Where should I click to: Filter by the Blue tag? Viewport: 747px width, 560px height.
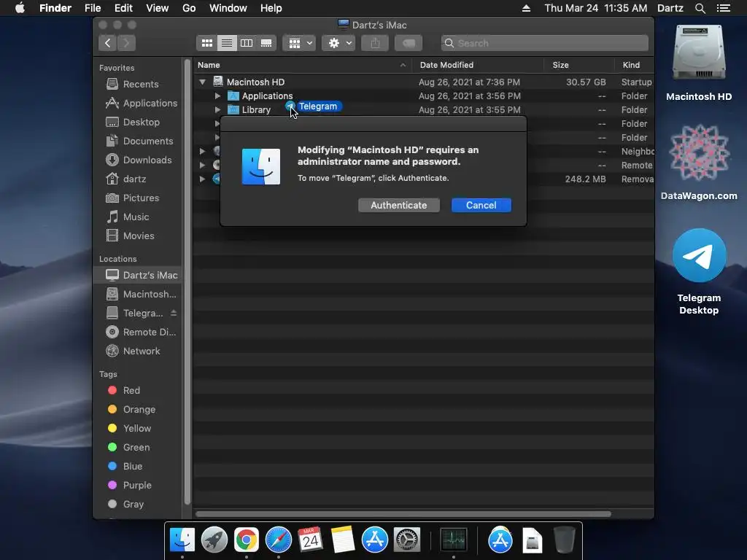click(125, 466)
